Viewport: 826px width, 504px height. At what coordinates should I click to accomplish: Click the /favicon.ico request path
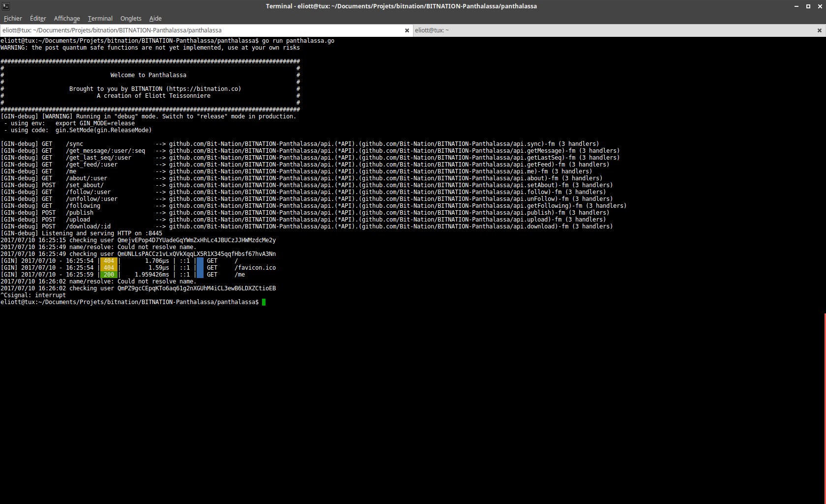click(x=255, y=268)
